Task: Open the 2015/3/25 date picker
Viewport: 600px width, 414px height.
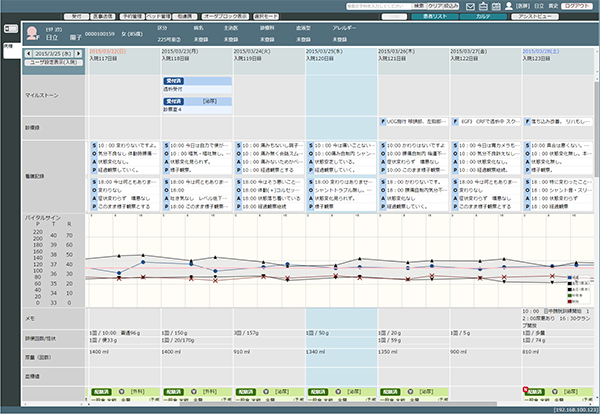Action: 52,51
